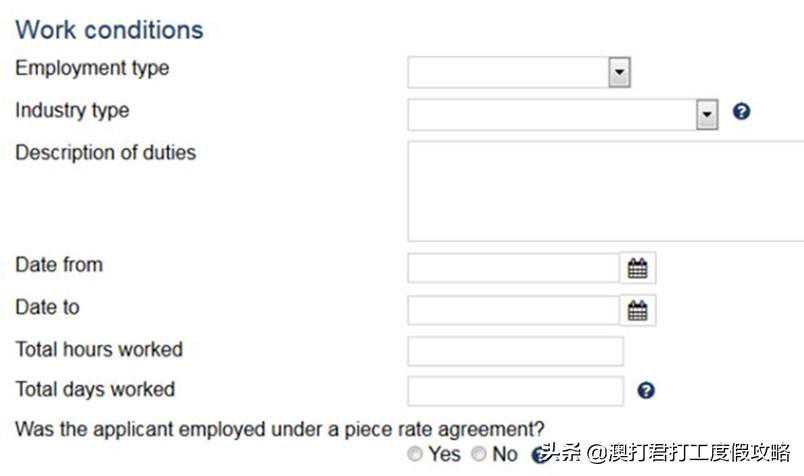Click the Industry type label

pos(72,110)
